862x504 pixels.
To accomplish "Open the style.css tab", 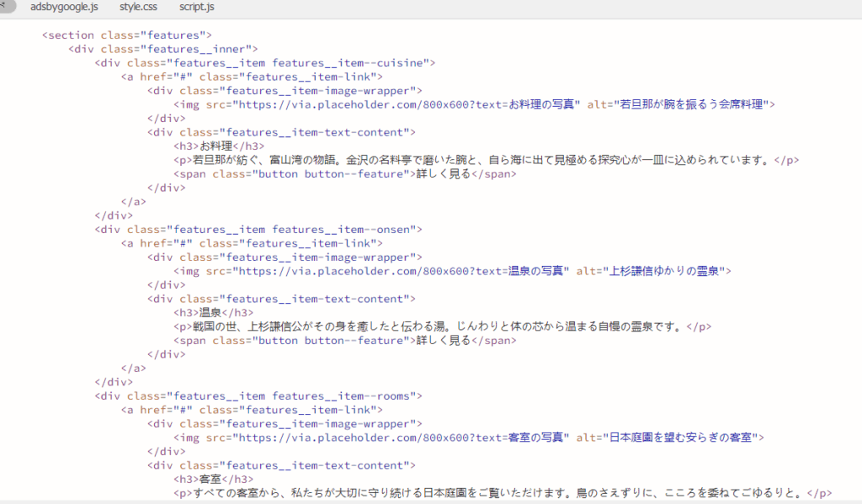I will (138, 7).
